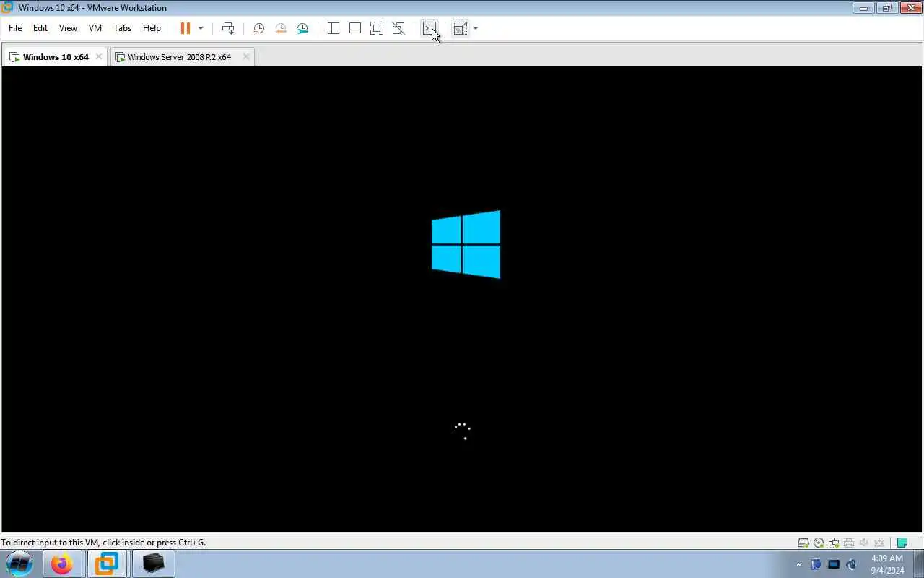Open the message log note icon

[902, 543]
